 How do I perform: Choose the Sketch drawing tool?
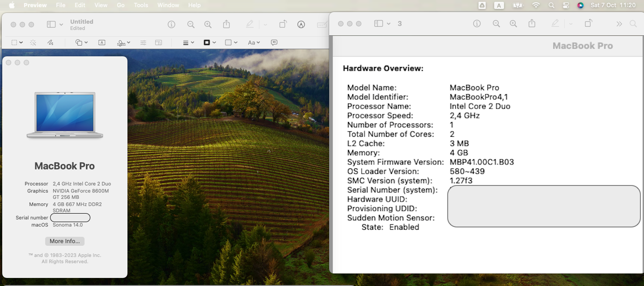(x=51, y=42)
